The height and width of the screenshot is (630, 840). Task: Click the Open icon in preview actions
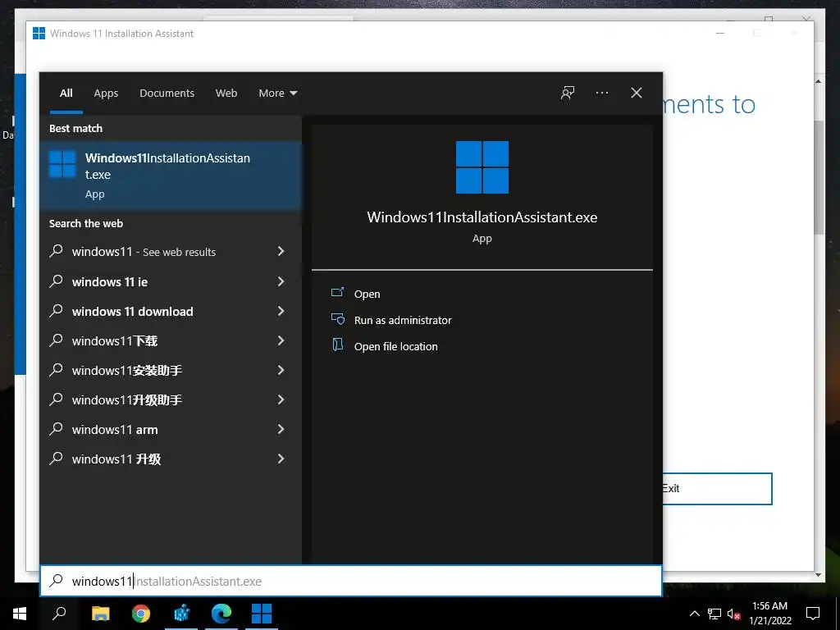pyautogui.click(x=337, y=293)
